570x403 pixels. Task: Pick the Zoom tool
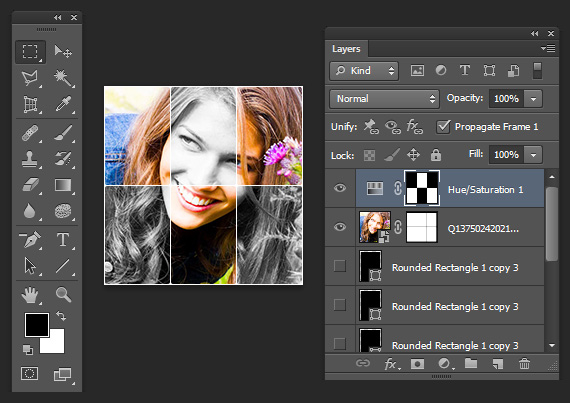(x=63, y=294)
